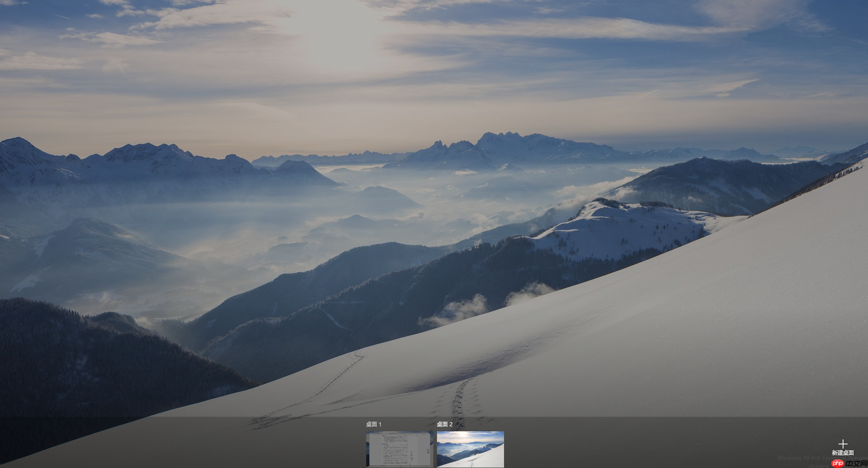Switch to the 桌面 1 desktop thumbnail

coord(399,449)
